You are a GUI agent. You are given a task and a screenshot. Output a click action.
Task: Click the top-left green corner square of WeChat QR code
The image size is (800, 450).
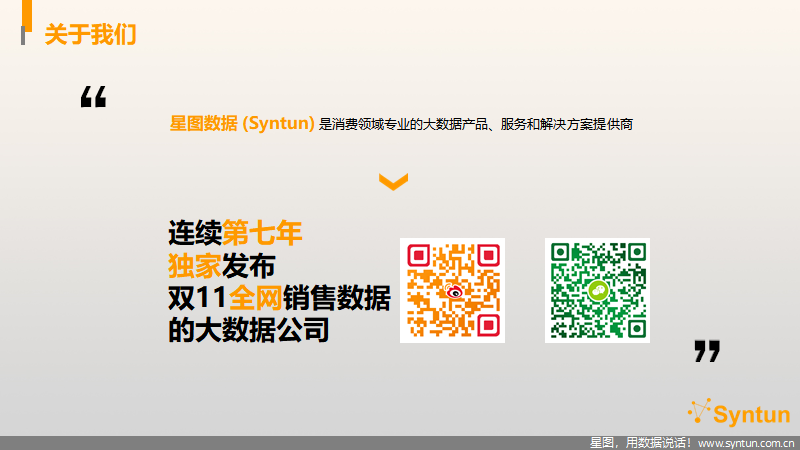(x=561, y=254)
